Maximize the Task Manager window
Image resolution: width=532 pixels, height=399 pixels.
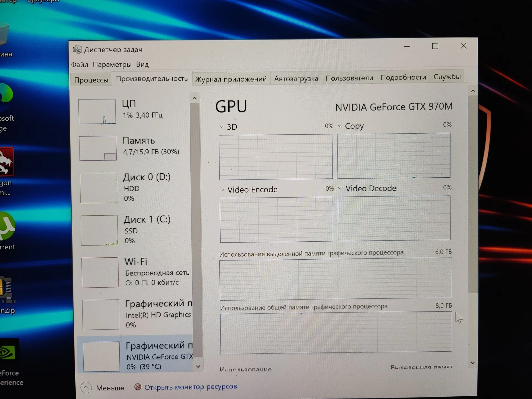435,46
